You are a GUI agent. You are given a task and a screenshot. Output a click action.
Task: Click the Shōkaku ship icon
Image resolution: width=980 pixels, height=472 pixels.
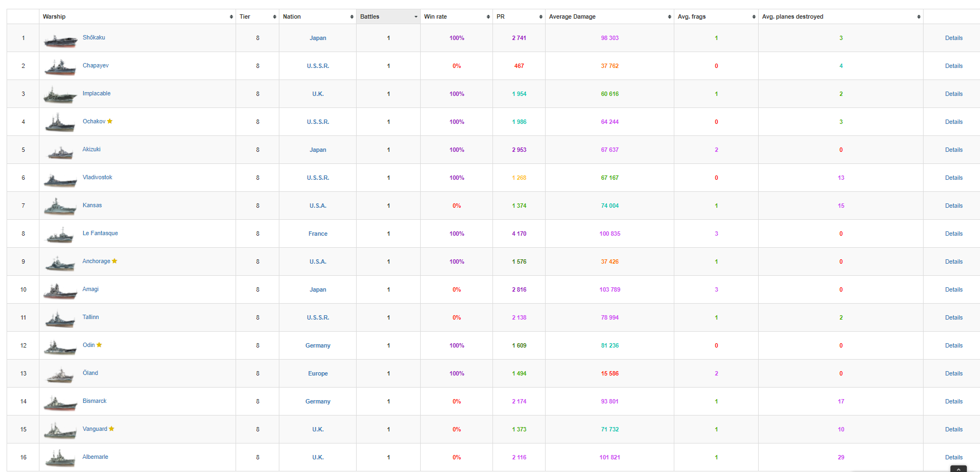click(60, 40)
